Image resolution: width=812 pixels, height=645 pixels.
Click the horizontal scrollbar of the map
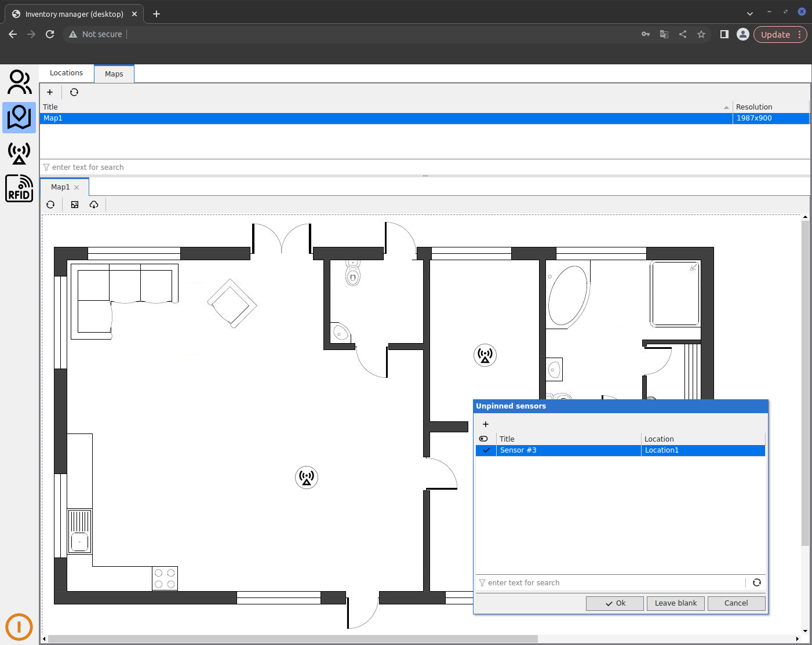pos(293,639)
